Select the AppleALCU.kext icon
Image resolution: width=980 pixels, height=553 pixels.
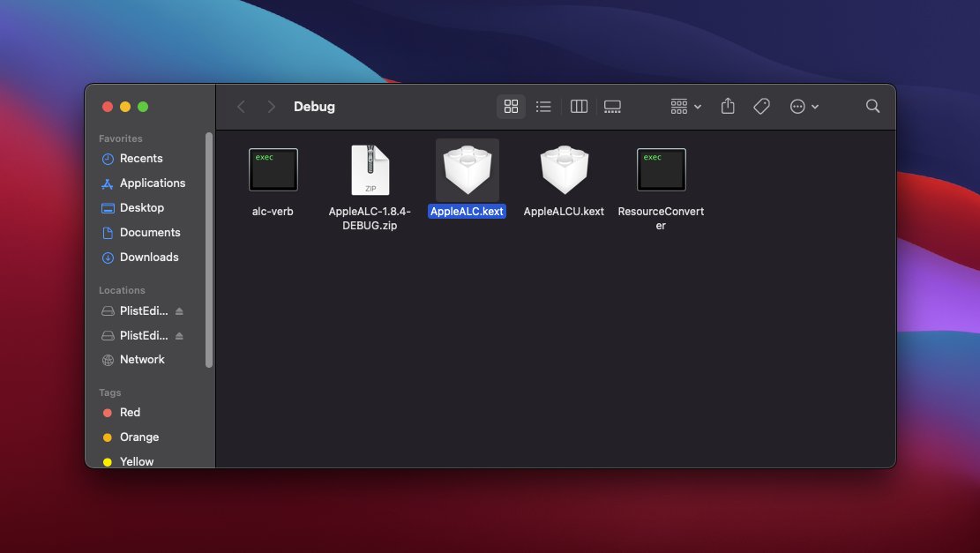coord(564,169)
